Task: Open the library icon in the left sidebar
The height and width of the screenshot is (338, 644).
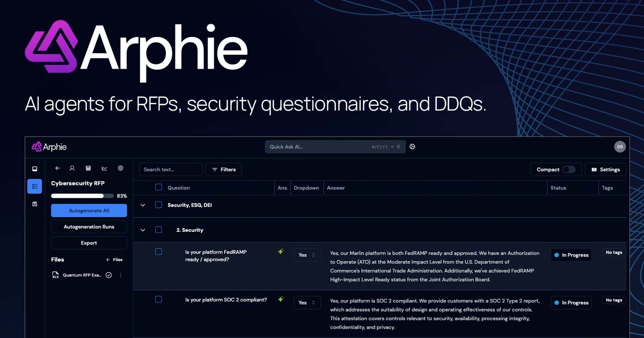Action: click(34, 204)
